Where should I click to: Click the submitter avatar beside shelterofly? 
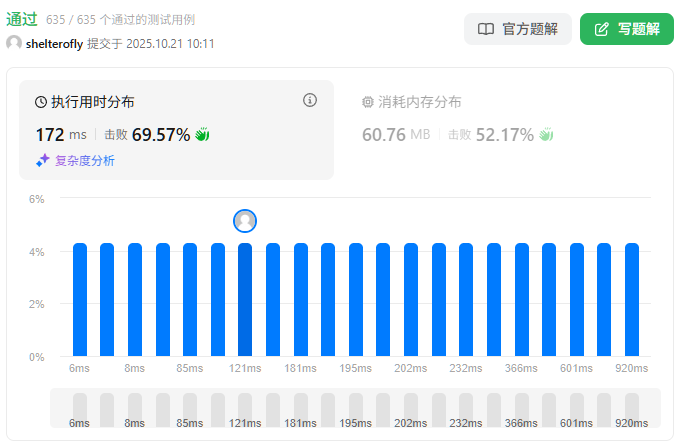14,43
